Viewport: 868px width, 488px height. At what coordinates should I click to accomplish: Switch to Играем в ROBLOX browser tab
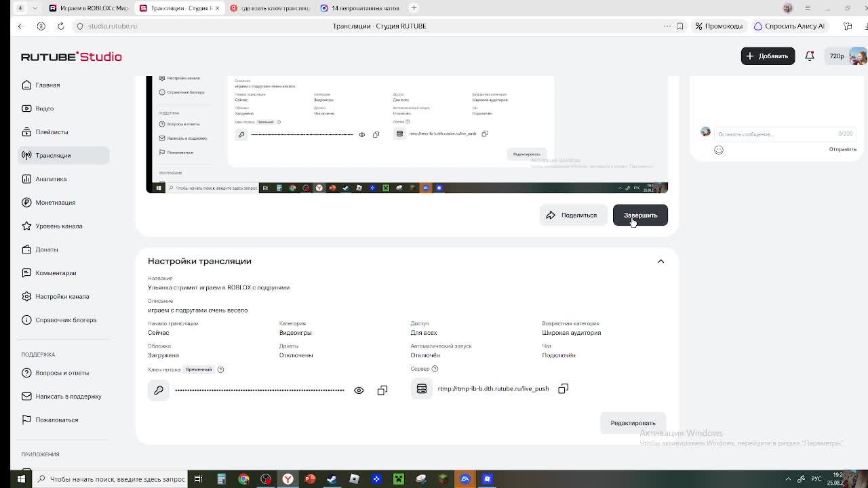click(x=90, y=8)
